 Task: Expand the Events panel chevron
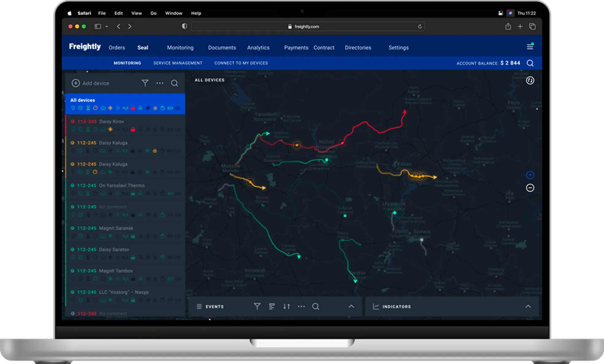point(351,306)
